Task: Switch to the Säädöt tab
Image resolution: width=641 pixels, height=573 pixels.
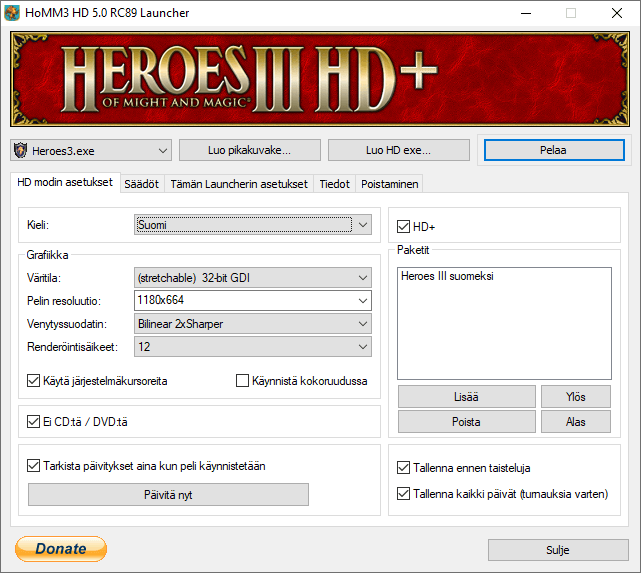Action: 141,184
